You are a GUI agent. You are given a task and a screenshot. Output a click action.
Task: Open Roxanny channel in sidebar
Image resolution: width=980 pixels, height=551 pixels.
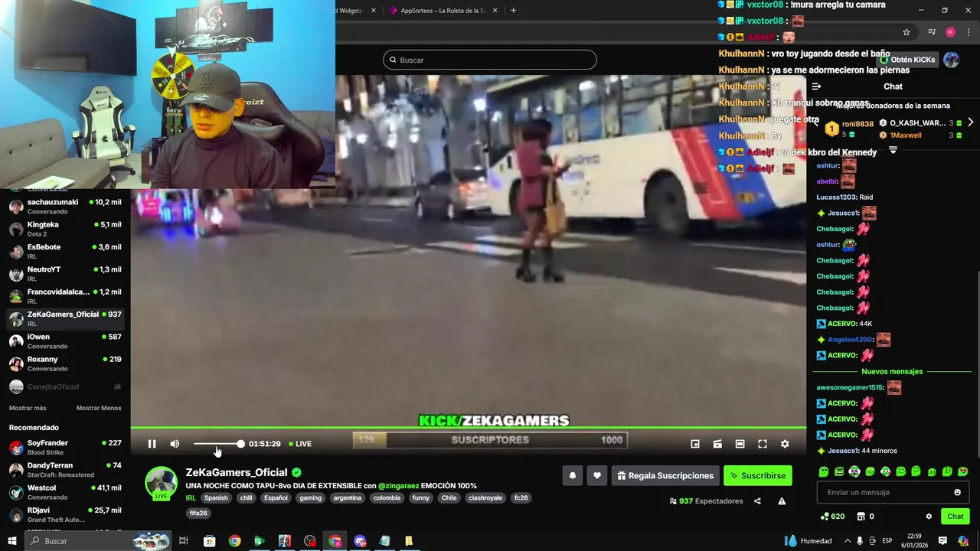tap(65, 364)
